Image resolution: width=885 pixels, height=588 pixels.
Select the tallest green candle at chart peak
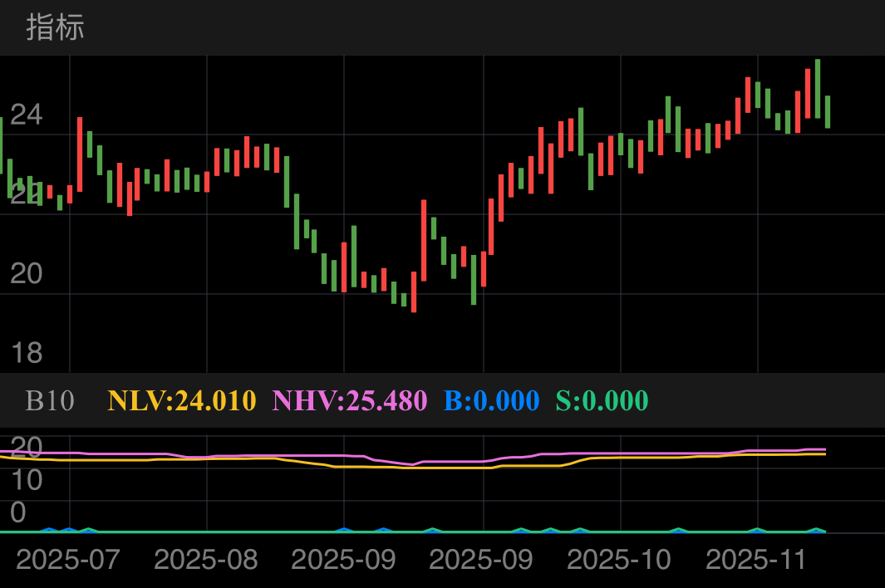coord(818,88)
